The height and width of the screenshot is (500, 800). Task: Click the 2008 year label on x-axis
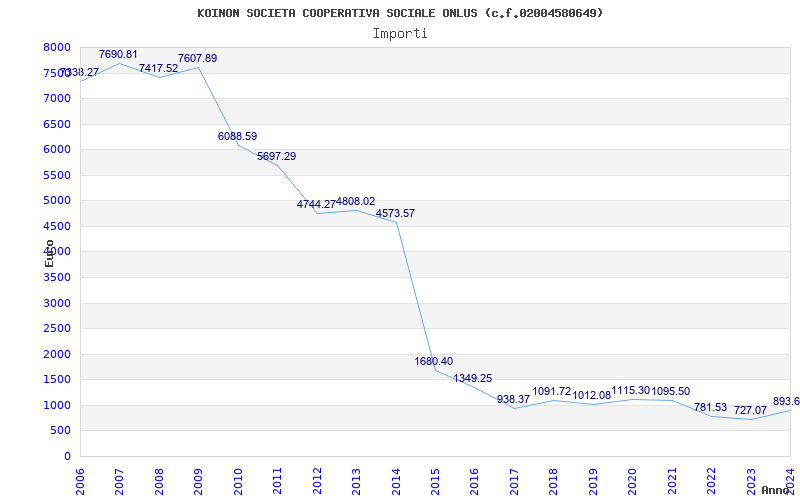pos(159,482)
